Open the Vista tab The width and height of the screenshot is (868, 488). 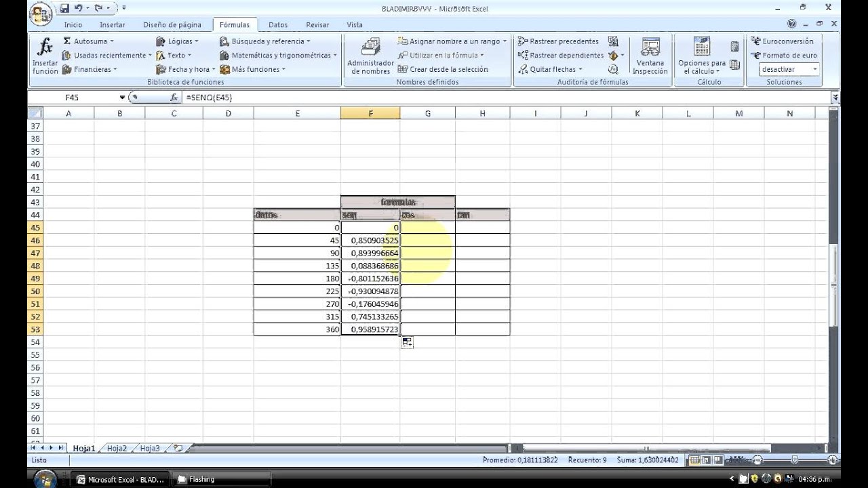point(355,25)
